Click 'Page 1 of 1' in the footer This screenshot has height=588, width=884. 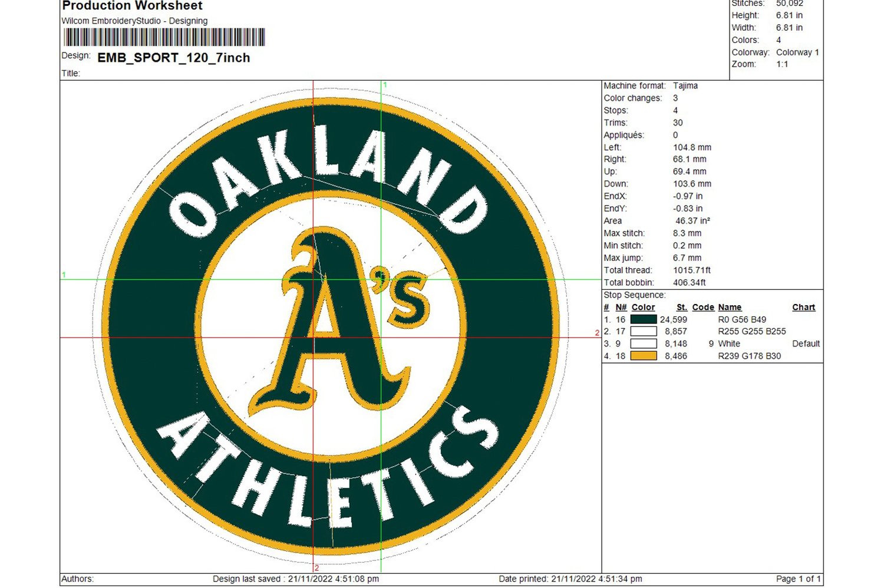coord(798,579)
